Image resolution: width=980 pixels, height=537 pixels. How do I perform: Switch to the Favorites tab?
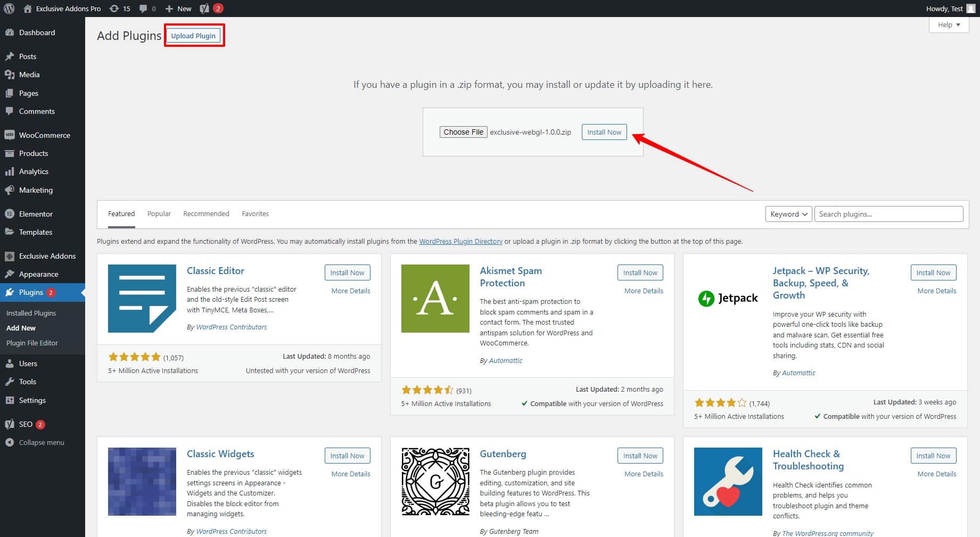tap(255, 213)
